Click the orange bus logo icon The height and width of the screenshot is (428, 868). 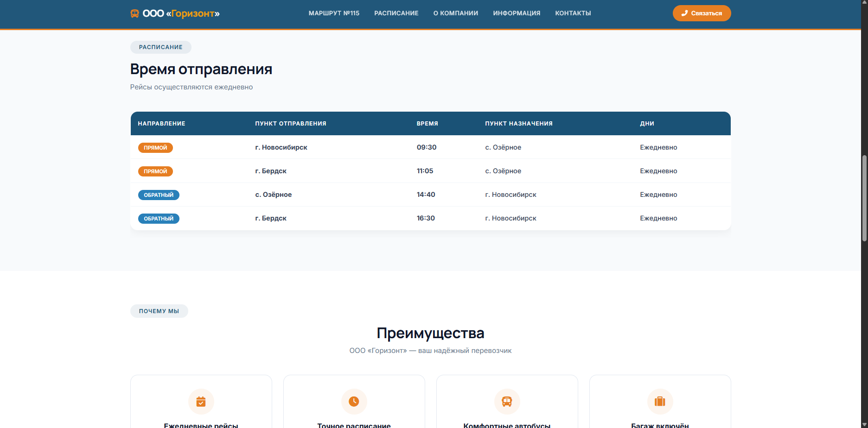pos(134,13)
